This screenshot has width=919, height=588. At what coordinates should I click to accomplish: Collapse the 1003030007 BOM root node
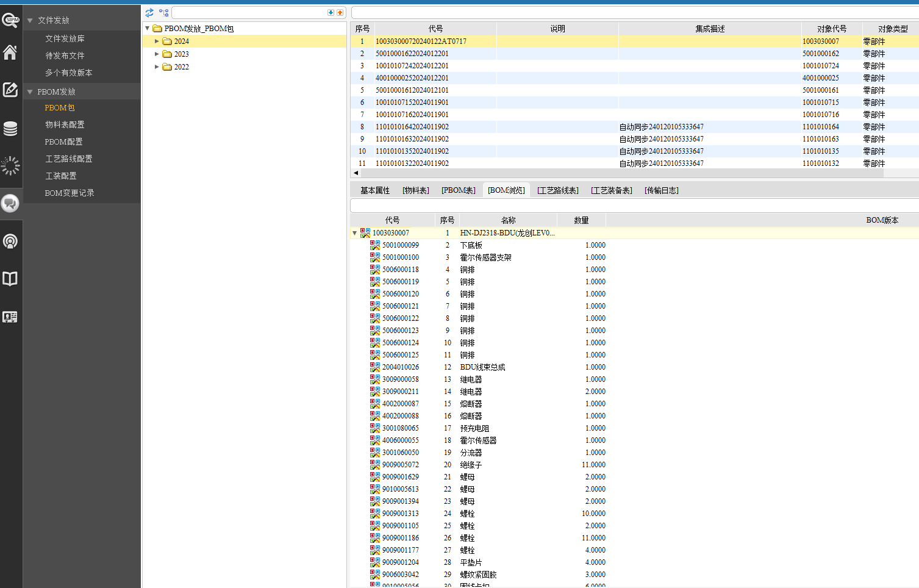click(354, 233)
